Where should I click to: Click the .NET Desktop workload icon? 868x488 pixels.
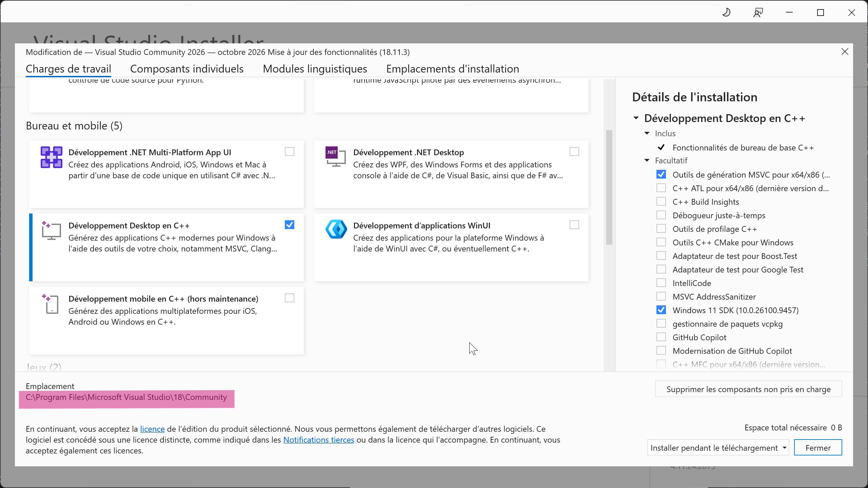[336, 157]
